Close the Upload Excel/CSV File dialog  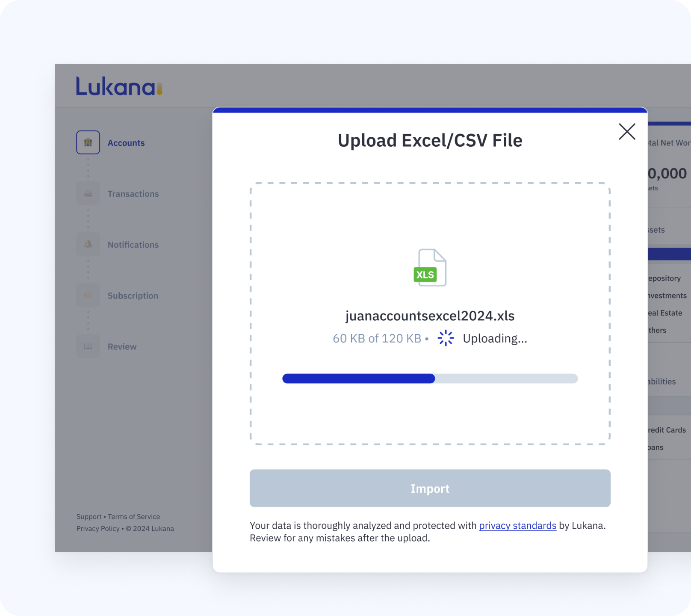pyautogui.click(x=627, y=131)
